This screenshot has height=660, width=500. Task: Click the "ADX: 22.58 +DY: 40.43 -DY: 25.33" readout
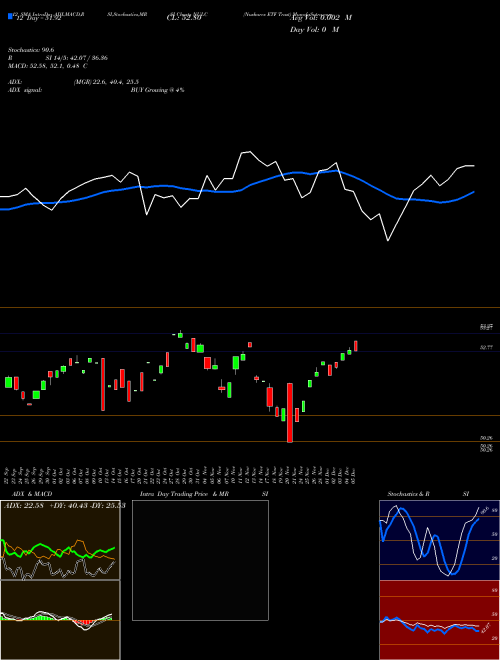point(64,505)
